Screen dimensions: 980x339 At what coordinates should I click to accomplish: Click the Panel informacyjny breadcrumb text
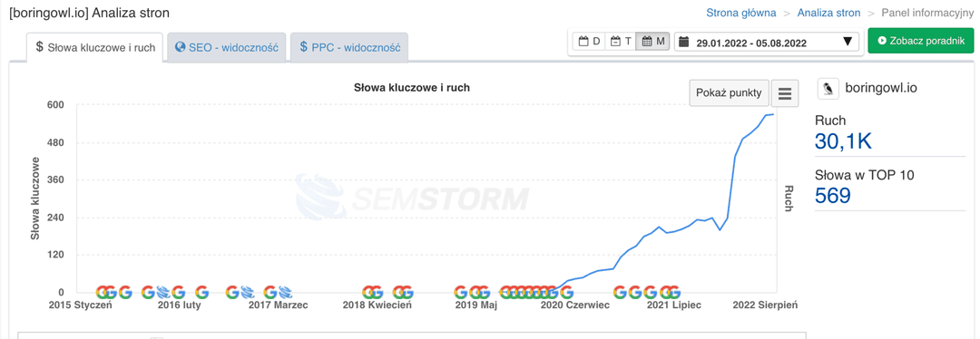click(x=927, y=13)
